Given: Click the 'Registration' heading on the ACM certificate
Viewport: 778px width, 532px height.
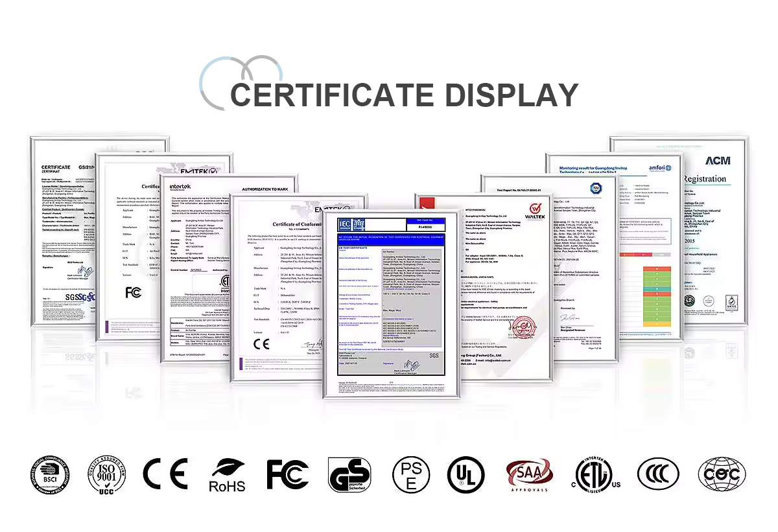Looking at the screenshot, I should point(705,179).
